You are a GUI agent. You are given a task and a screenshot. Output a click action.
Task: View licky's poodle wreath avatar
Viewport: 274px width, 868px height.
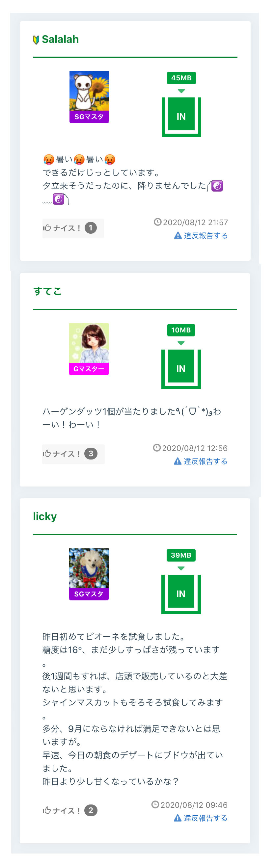coord(89,568)
